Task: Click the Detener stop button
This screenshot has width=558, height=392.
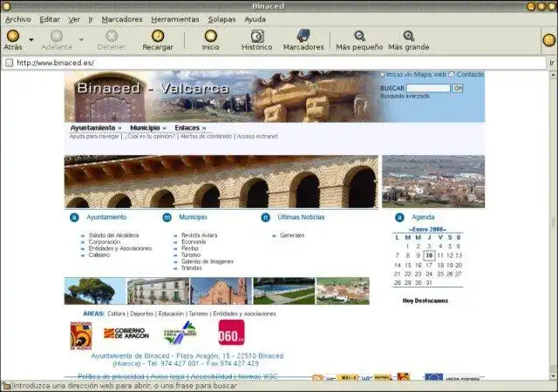Action: 112,40
